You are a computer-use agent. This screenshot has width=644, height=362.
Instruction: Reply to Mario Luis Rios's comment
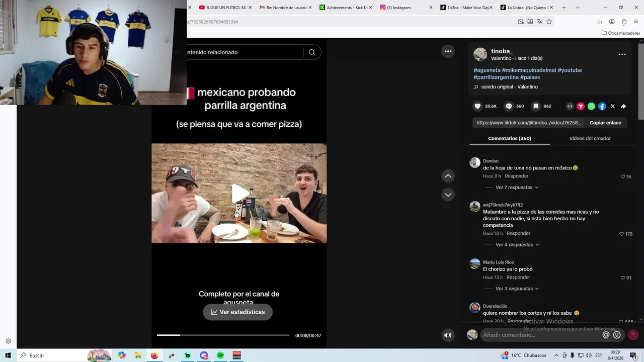point(518,278)
